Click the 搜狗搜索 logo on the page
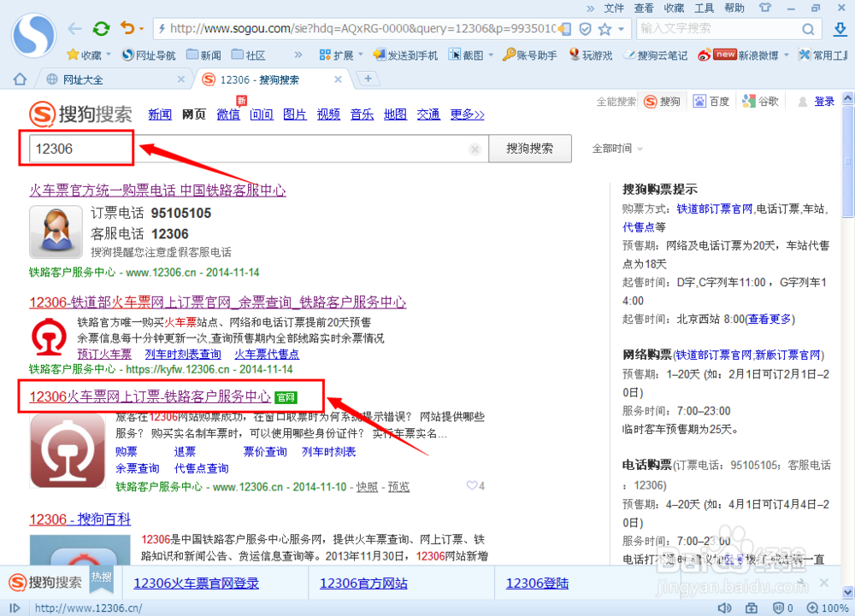The width and height of the screenshot is (855, 616). pos(80,114)
